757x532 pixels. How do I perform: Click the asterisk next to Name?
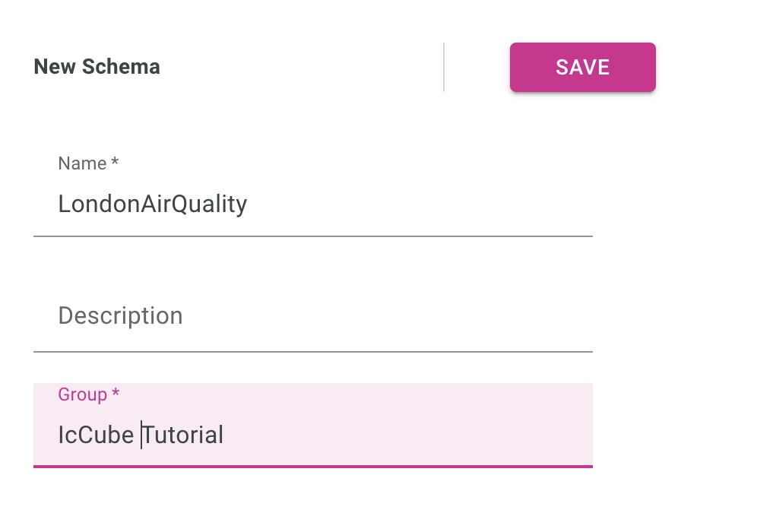(115, 162)
